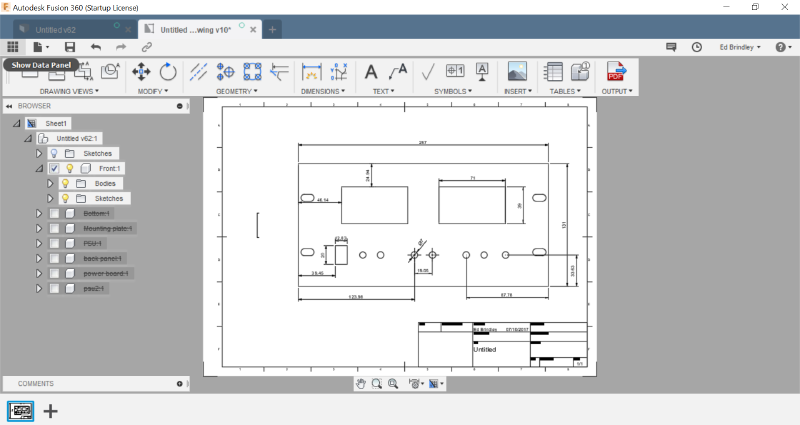800x425 pixels.
Task: Click the Centerline geometry tool
Action: (199, 71)
